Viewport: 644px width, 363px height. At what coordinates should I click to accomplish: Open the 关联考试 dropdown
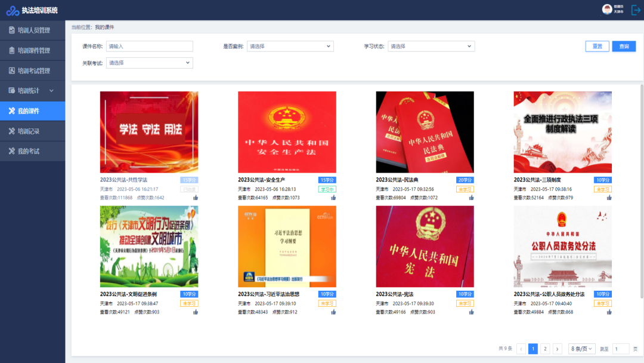(x=150, y=63)
